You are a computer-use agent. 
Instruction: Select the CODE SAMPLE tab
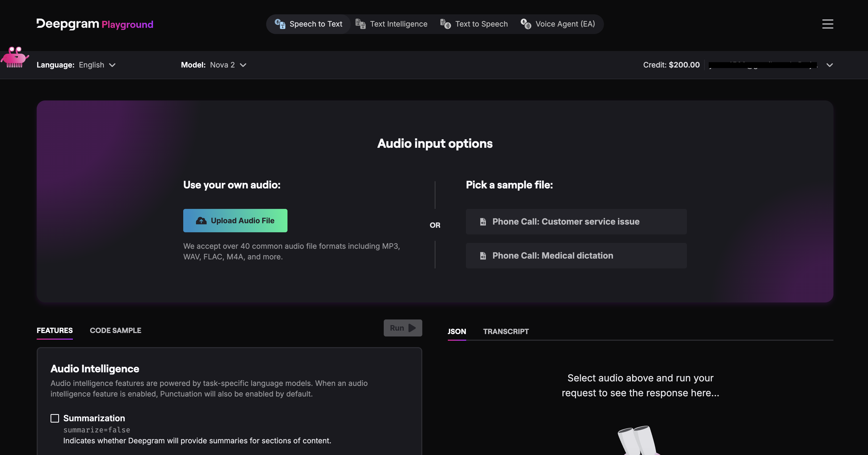coord(116,330)
